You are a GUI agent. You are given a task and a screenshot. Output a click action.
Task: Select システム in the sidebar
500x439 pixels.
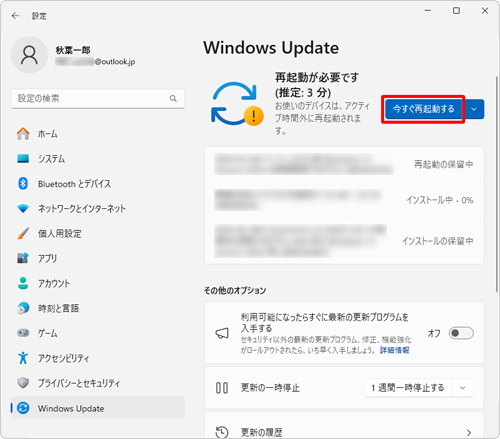pos(98,159)
